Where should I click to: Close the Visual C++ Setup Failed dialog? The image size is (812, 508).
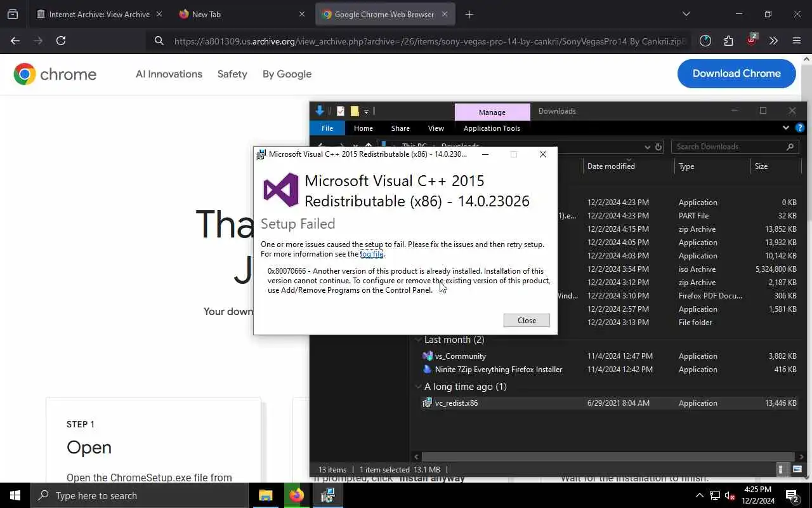point(527,321)
